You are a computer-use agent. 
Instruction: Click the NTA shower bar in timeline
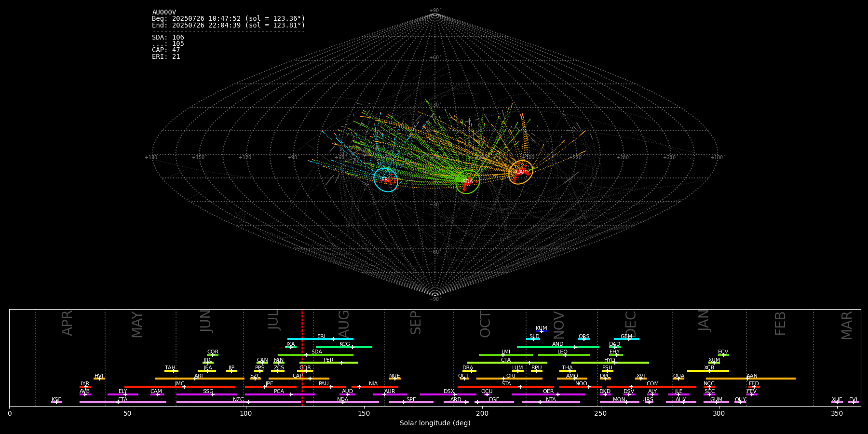tap(551, 402)
